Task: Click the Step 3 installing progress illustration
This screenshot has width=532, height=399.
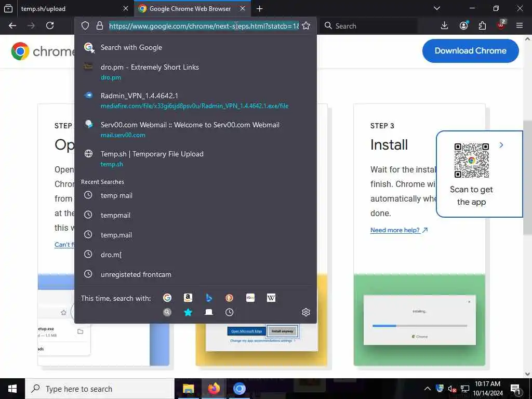Action: coord(419,320)
